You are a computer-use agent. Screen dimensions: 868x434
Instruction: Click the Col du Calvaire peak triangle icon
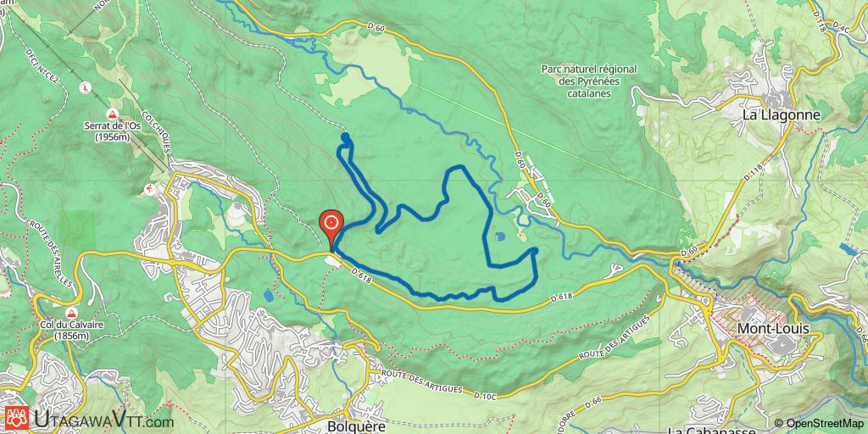[71, 314]
